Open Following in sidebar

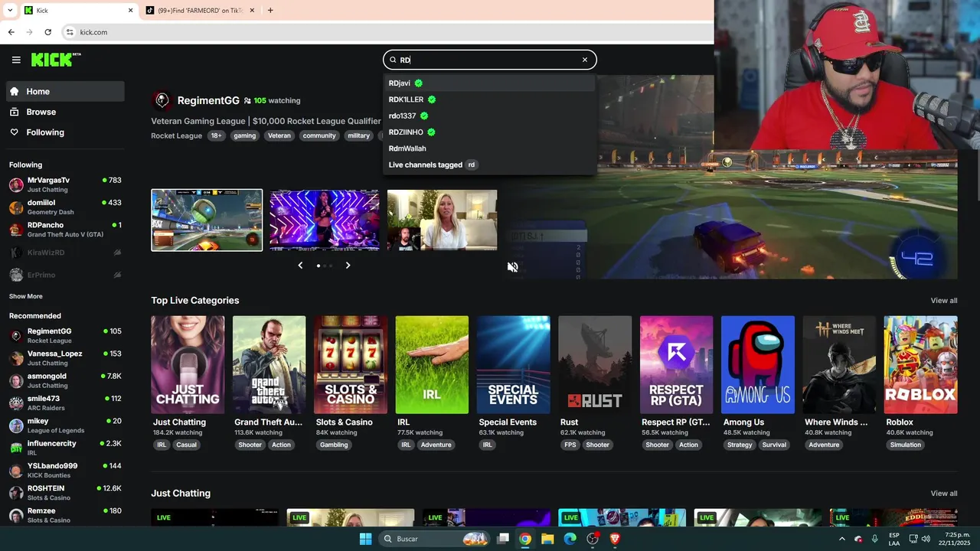point(65,132)
